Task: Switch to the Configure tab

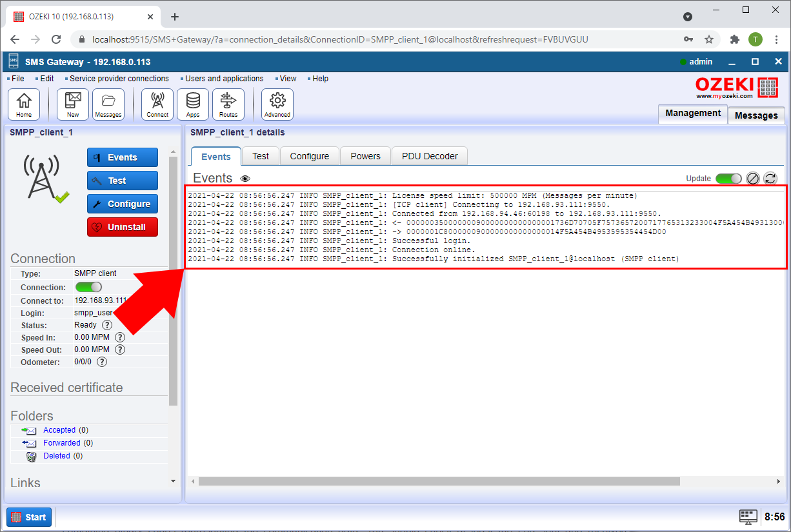Action: tap(310, 156)
